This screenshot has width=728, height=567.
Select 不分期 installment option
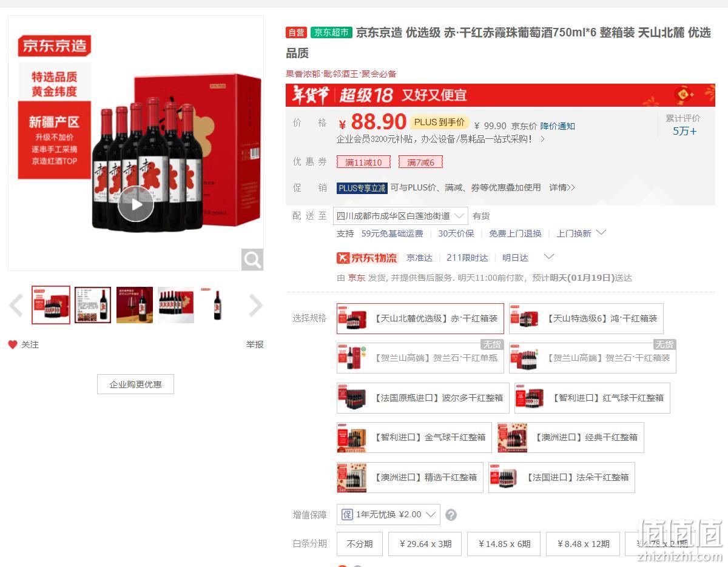pos(360,544)
